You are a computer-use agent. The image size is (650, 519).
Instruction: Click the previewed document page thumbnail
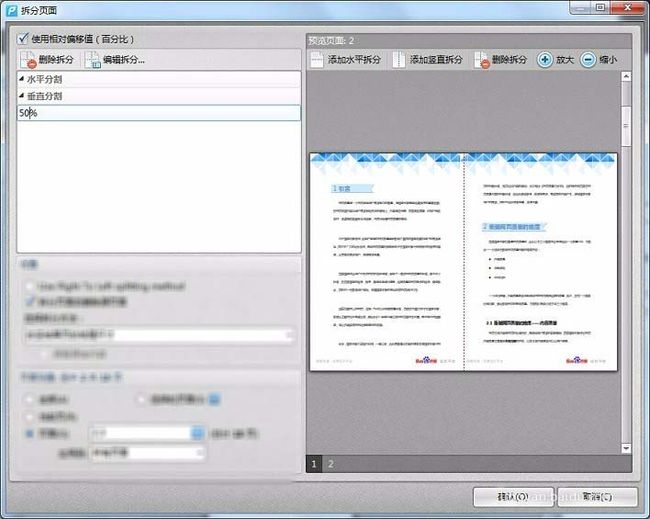click(463, 262)
